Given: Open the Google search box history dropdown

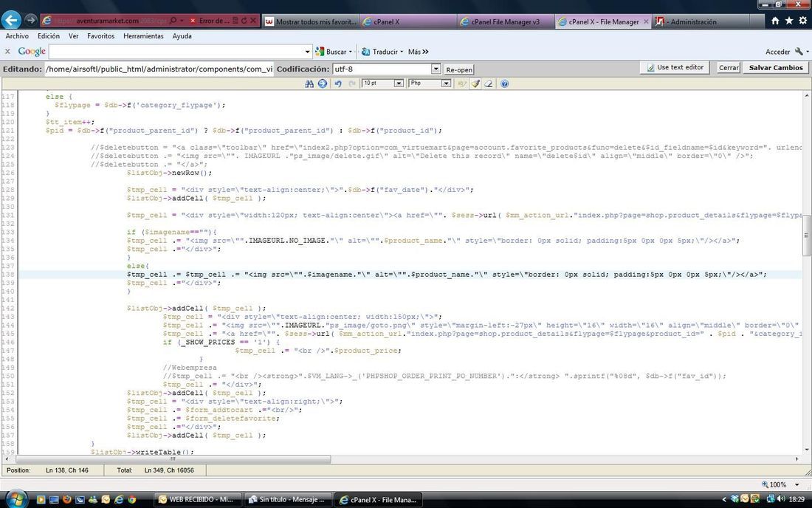Looking at the screenshot, I should (x=307, y=52).
